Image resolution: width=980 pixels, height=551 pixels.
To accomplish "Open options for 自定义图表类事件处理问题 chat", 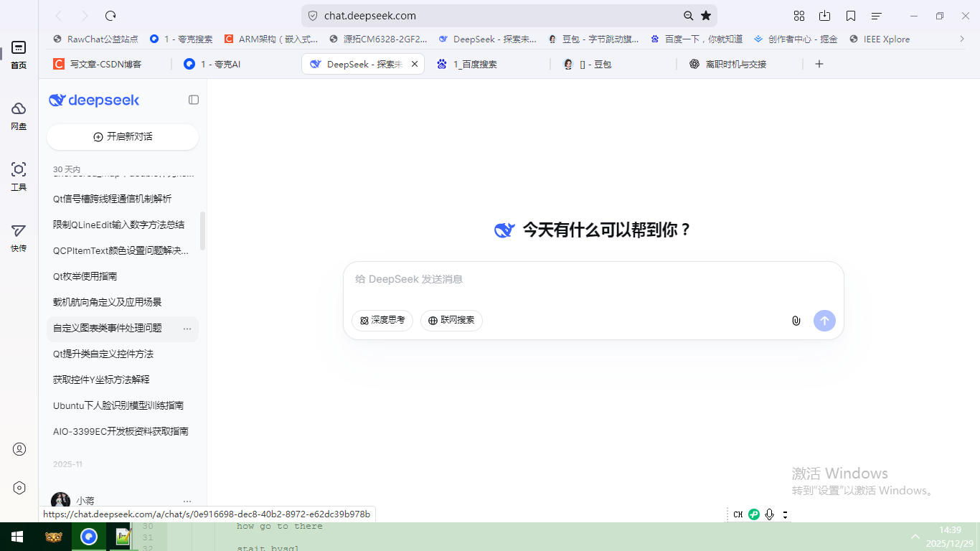I will pos(187,329).
